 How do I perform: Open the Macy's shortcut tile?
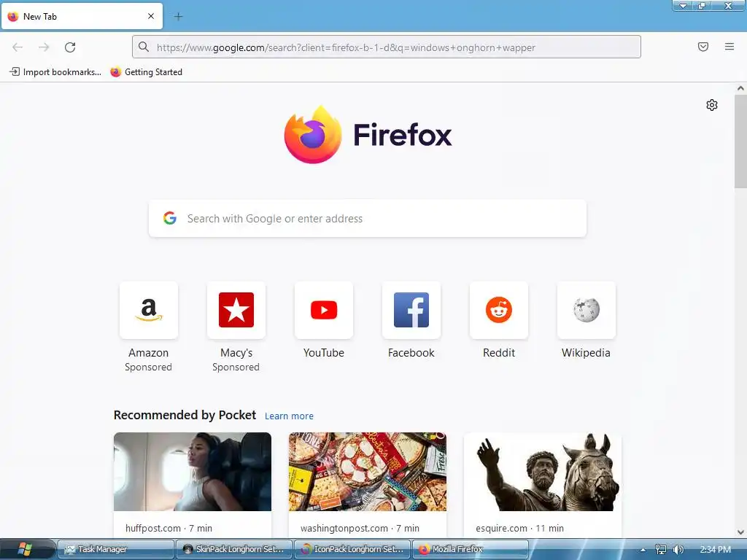[x=236, y=310]
